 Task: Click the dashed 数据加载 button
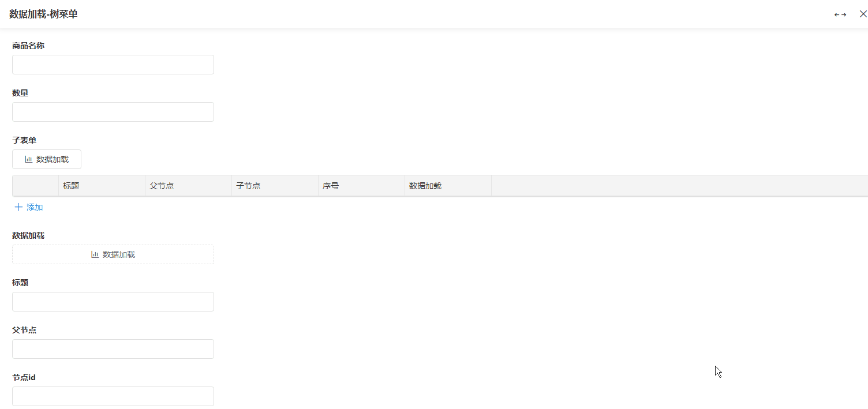click(x=113, y=254)
